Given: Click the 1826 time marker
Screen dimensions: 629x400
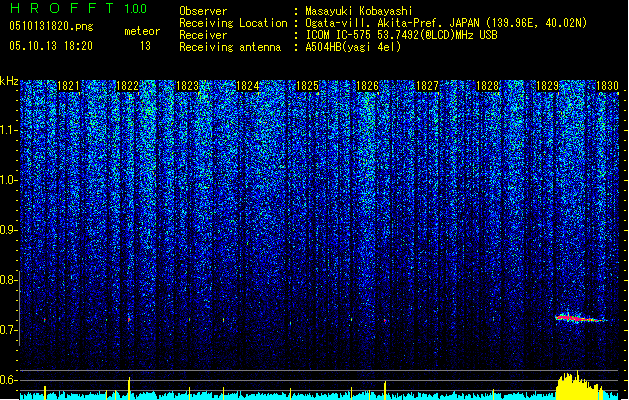Looking at the screenshot, I should (x=367, y=86).
